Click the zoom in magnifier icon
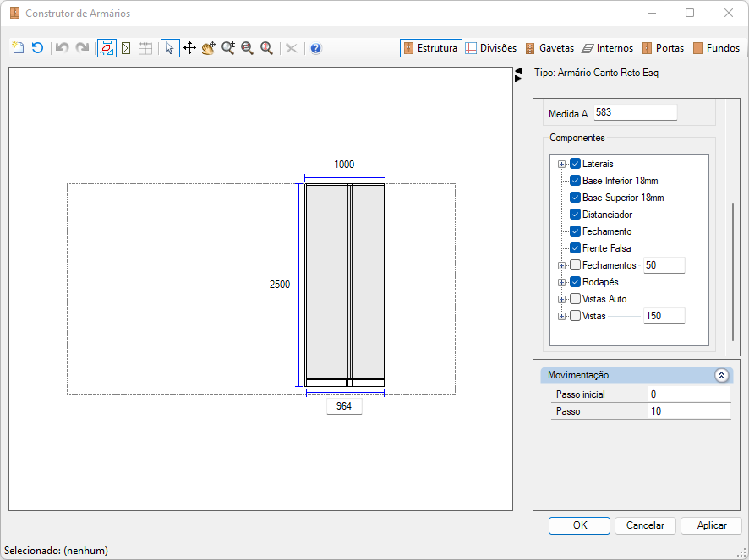 tap(228, 48)
